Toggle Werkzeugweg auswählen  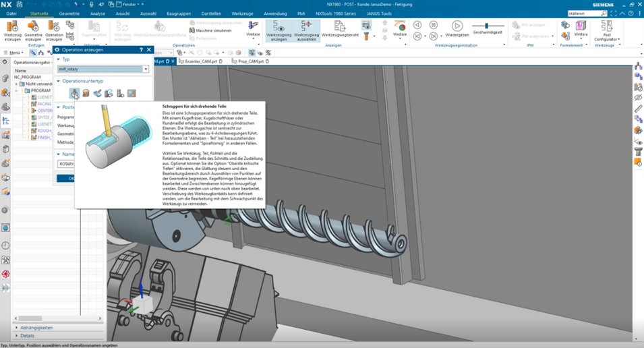click(x=306, y=31)
